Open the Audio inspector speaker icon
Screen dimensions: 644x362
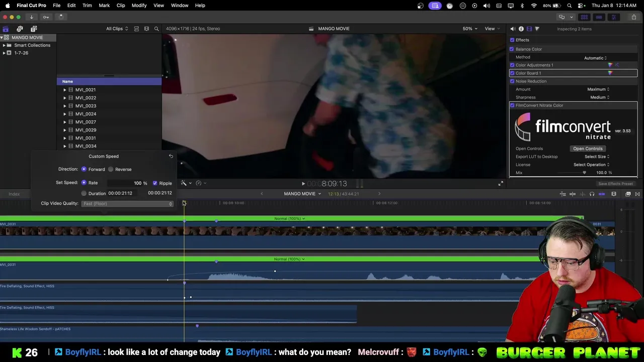pyautogui.click(x=513, y=29)
